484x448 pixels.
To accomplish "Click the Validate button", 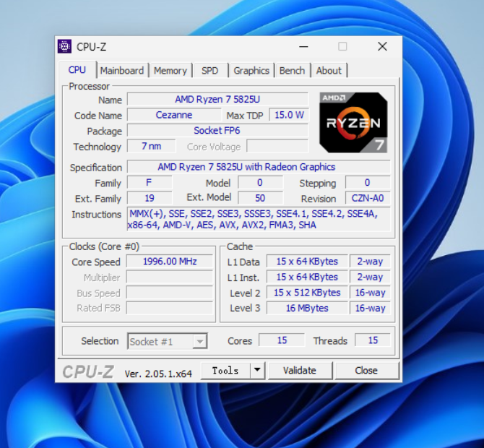I will pyautogui.click(x=300, y=370).
